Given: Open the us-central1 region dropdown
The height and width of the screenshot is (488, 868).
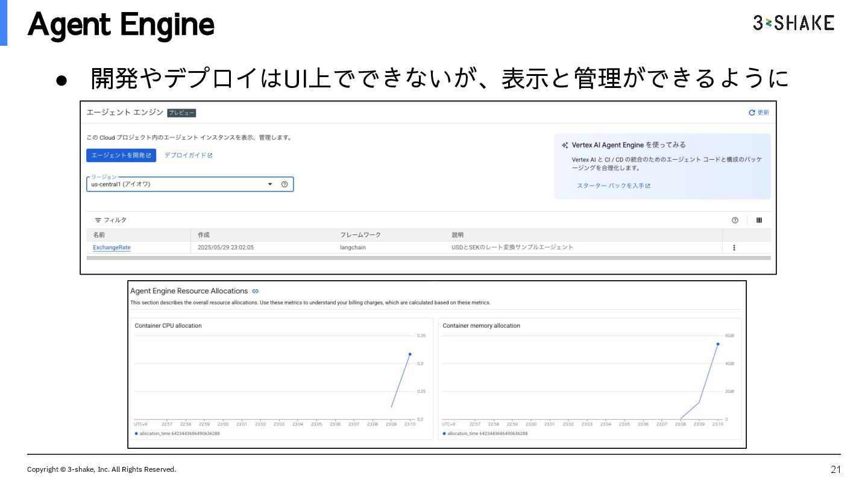Looking at the screenshot, I should point(190,184).
